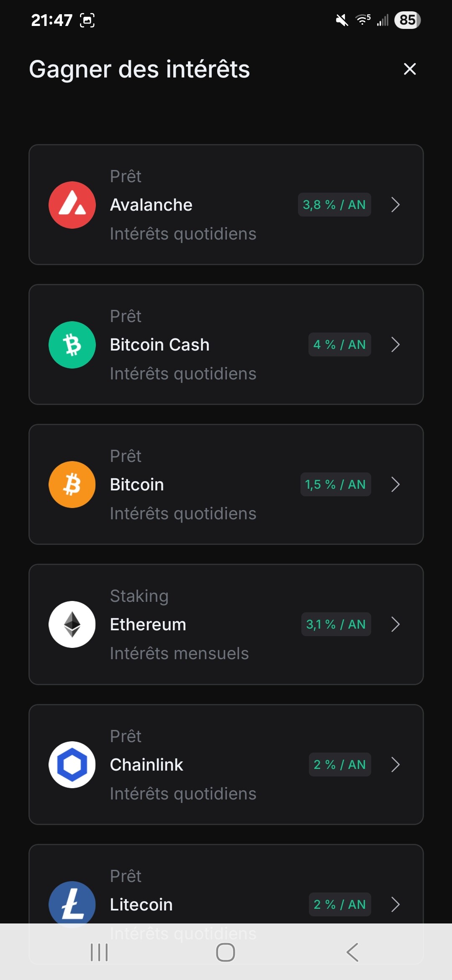Tap the blue Chainlink hexagon icon
The image size is (452, 980).
coord(72,765)
